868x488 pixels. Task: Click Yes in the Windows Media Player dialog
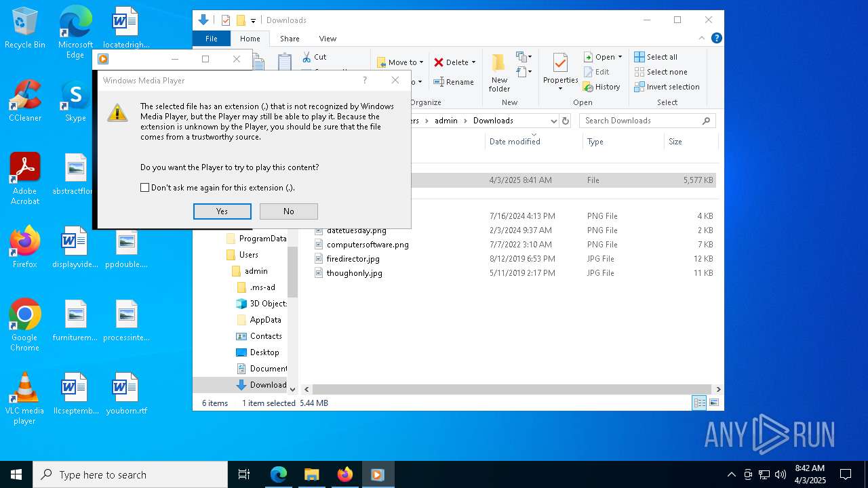(x=222, y=211)
